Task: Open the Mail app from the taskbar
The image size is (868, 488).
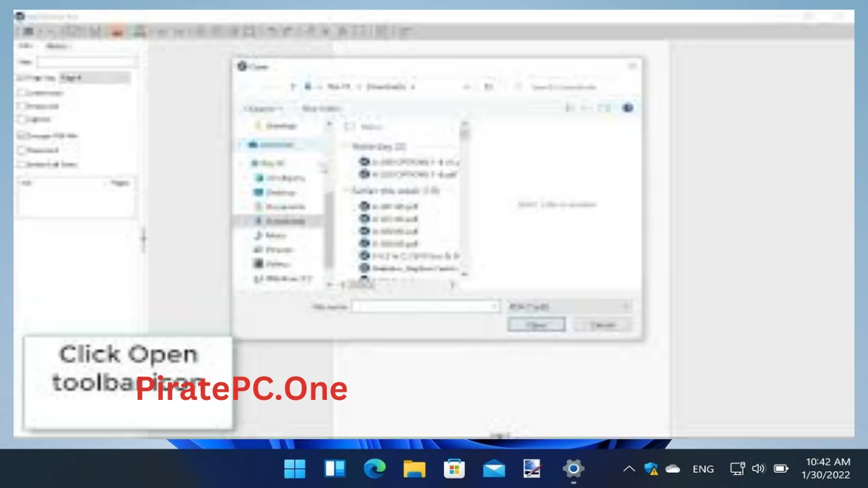Action: tap(494, 468)
